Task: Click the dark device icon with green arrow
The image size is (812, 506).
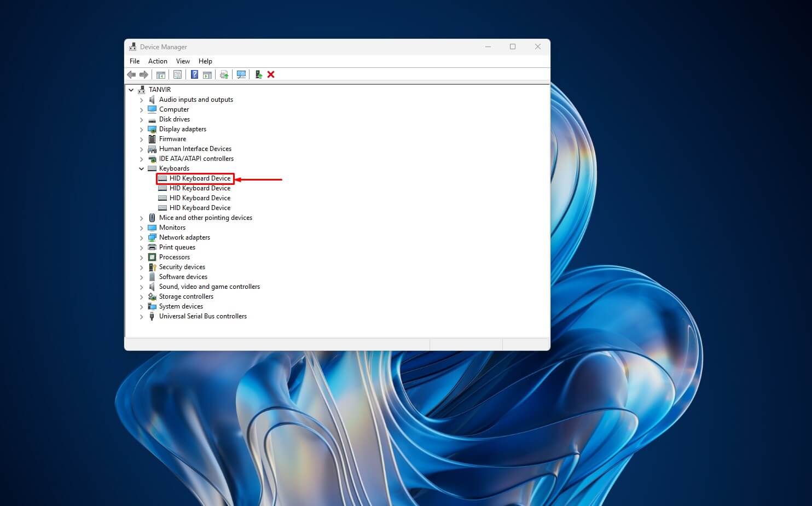Action: point(258,74)
